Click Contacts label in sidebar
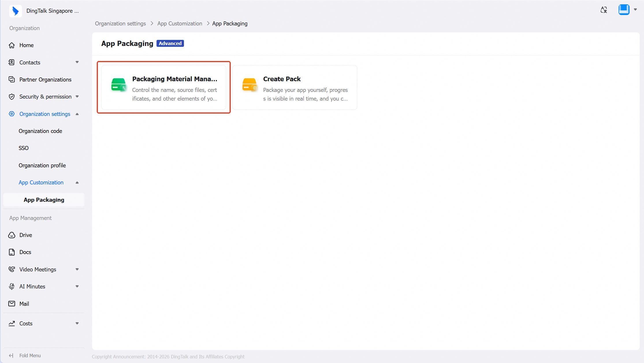This screenshot has width=644, height=363. click(30, 62)
